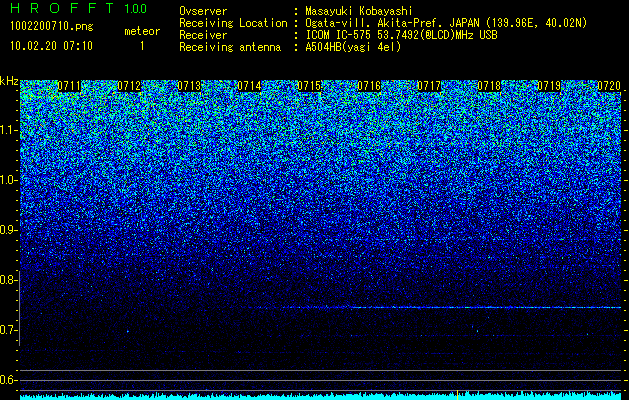Viewport: 629px width, 400px height.
Task: Click the Receiving Location label
Action: coord(233,23)
